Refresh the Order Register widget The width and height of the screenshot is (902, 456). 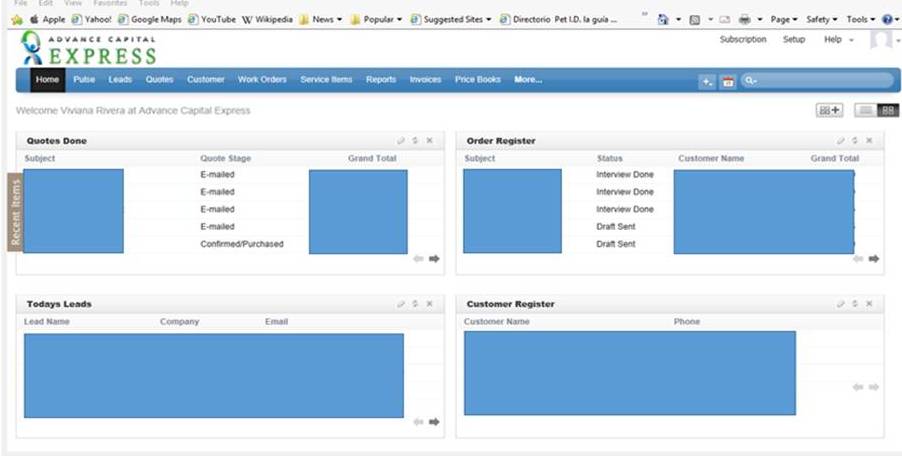tap(855, 141)
